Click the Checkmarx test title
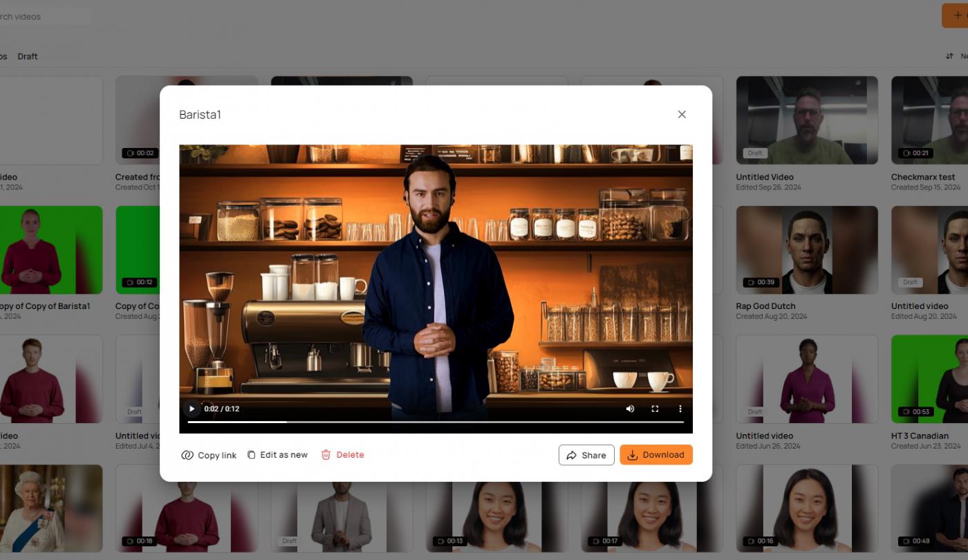The width and height of the screenshot is (968, 560). point(923,177)
